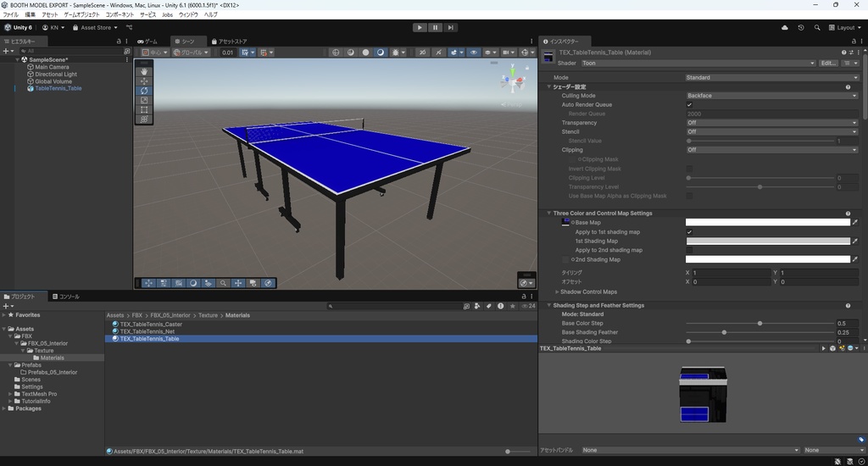Open Global handle rotation dropdown

[191, 52]
